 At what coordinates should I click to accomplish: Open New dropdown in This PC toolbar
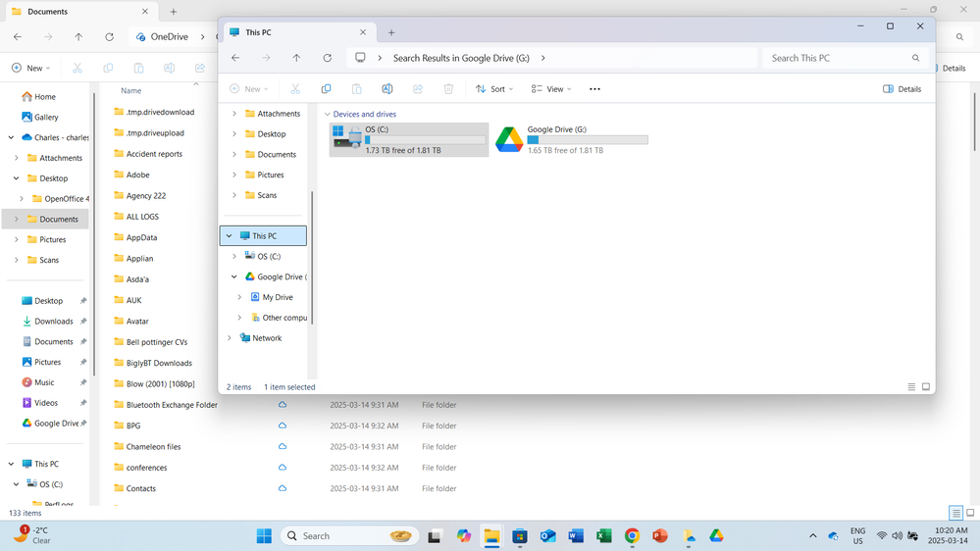[249, 88]
